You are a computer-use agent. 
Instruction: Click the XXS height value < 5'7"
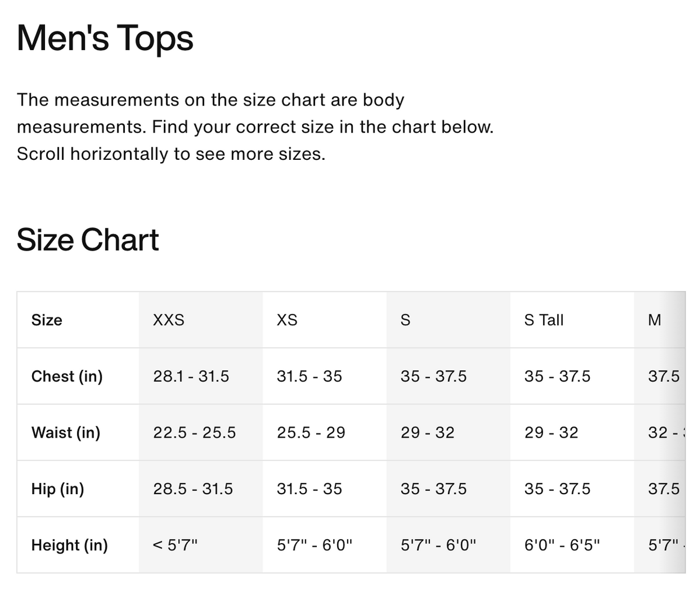tap(175, 545)
